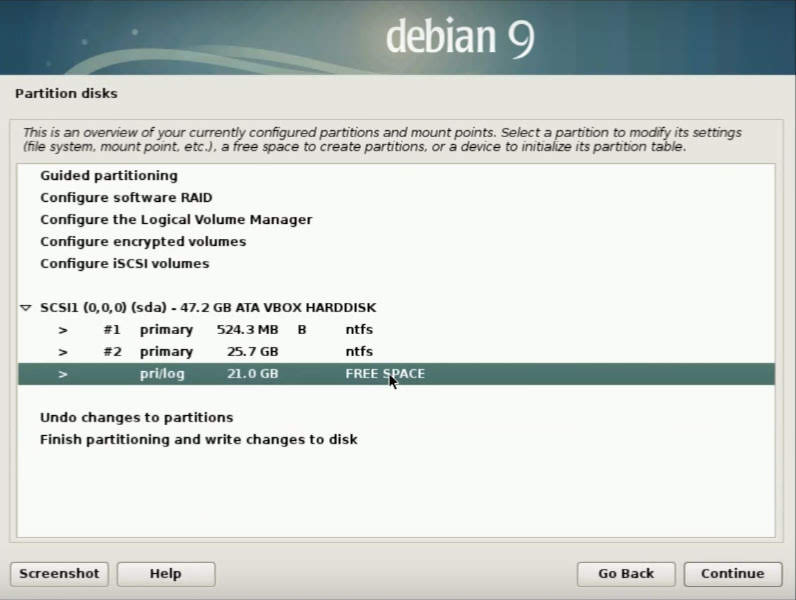Select partition #1 primary 524.3 MB ntfs
This screenshot has width=796, height=600.
(x=396, y=329)
